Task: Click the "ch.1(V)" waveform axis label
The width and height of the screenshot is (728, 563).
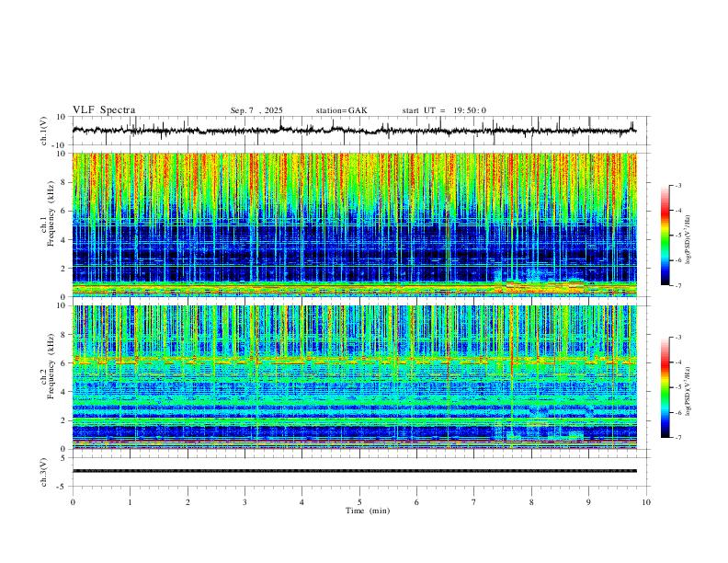Action: point(44,131)
